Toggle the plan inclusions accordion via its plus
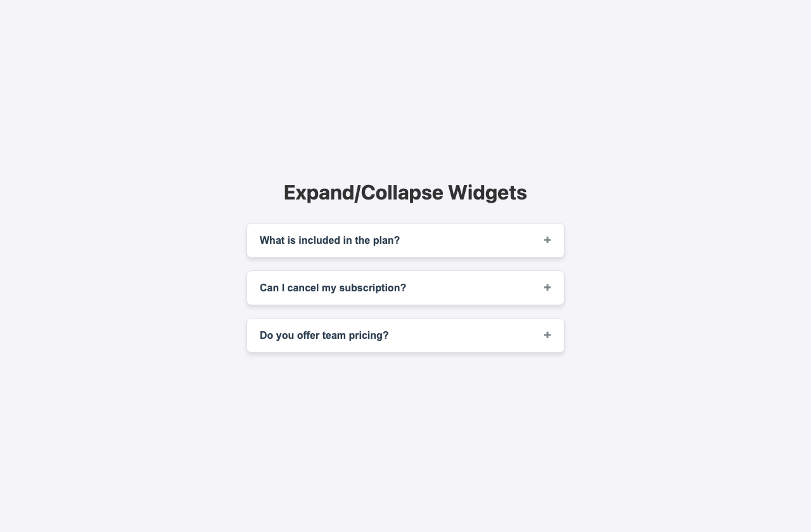 tap(547, 240)
